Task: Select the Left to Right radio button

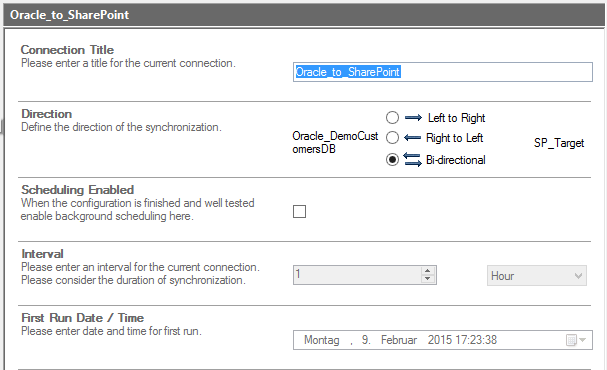Action: 392,118
